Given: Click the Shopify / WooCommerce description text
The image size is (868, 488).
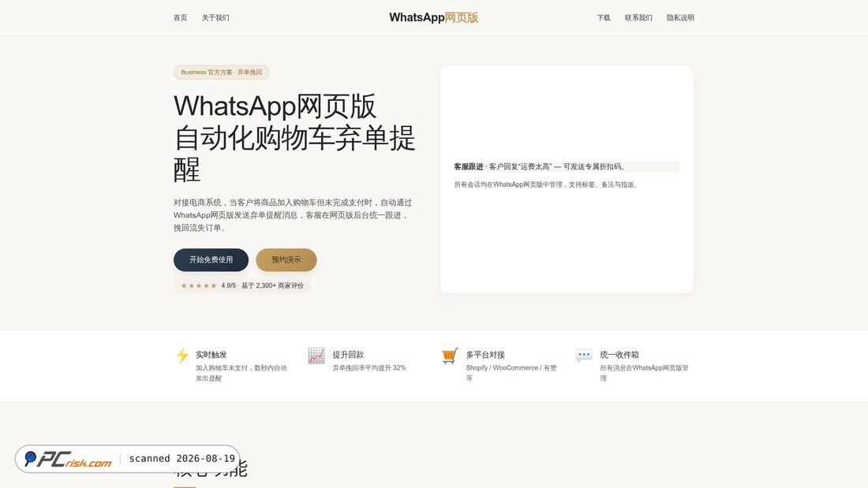Looking at the screenshot, I should coord(511,373).
